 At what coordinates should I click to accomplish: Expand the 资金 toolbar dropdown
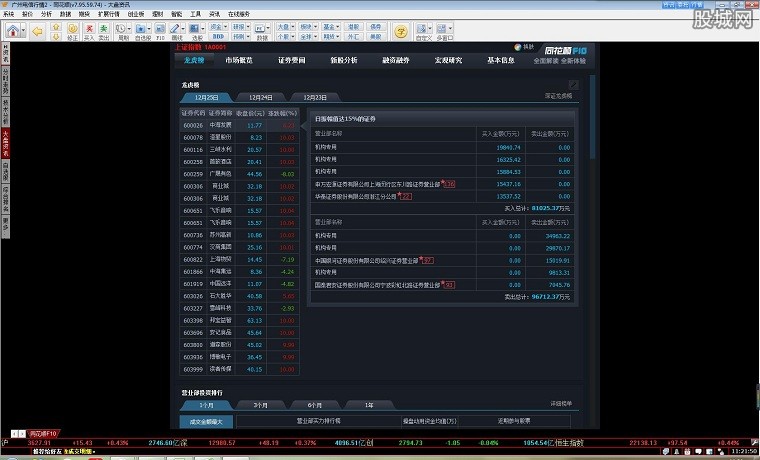coord(218,27)
